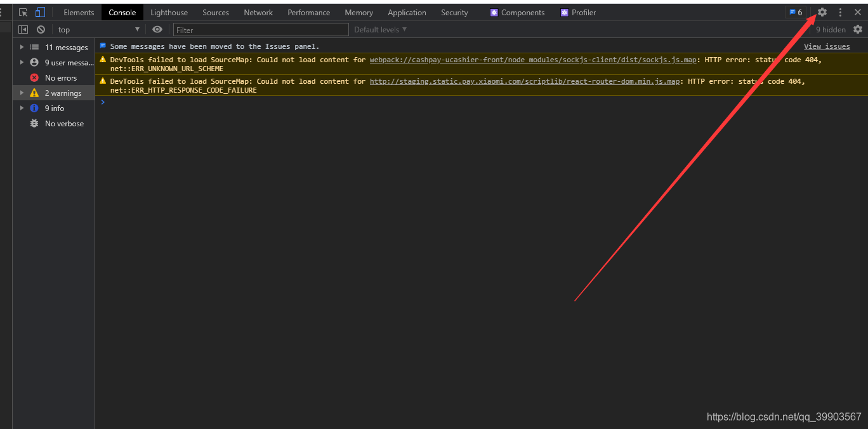Open the Application tab
The image size is (868, 429).
pyautogui.click(x=407, y=12)
